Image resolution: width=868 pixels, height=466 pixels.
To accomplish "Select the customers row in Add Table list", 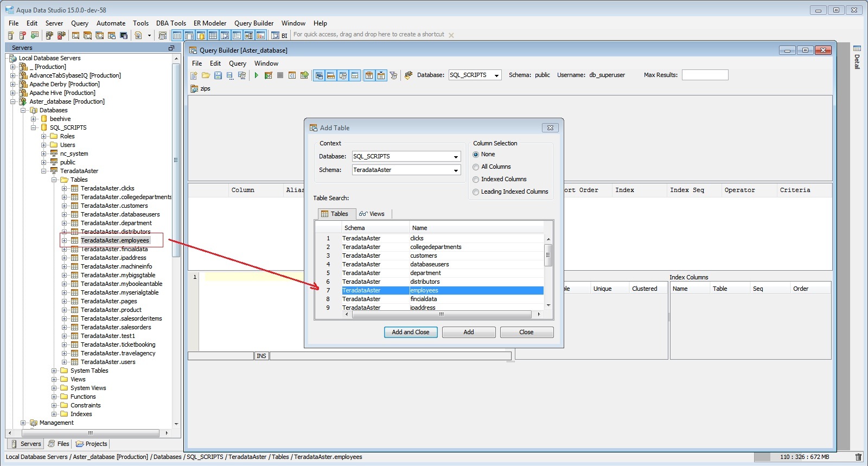I will [x=429, y=256].
